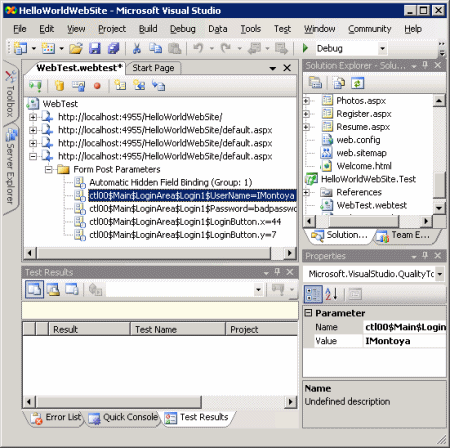
Task: Toggle auto-hide pin on the Properties panel
Action: (x=425, y=255)
